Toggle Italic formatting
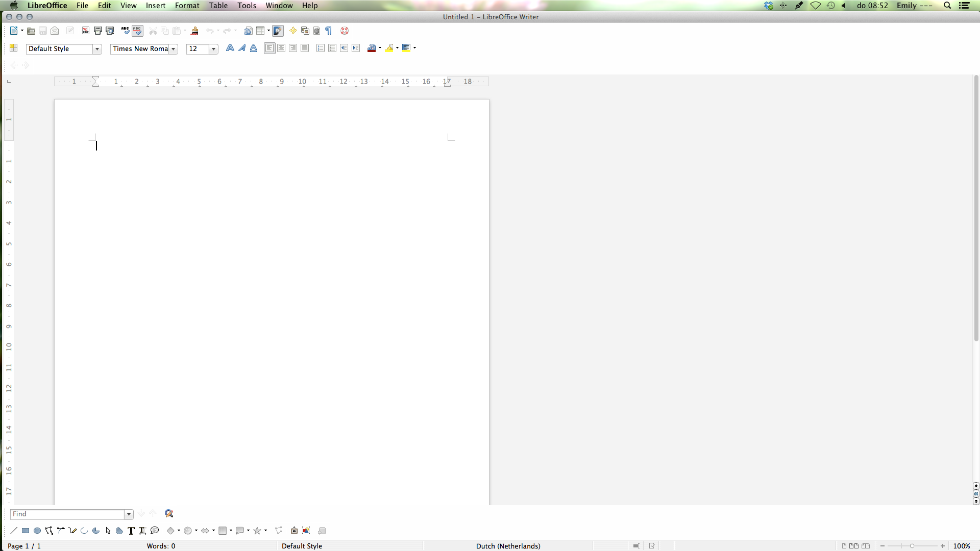 click(242, 48)
